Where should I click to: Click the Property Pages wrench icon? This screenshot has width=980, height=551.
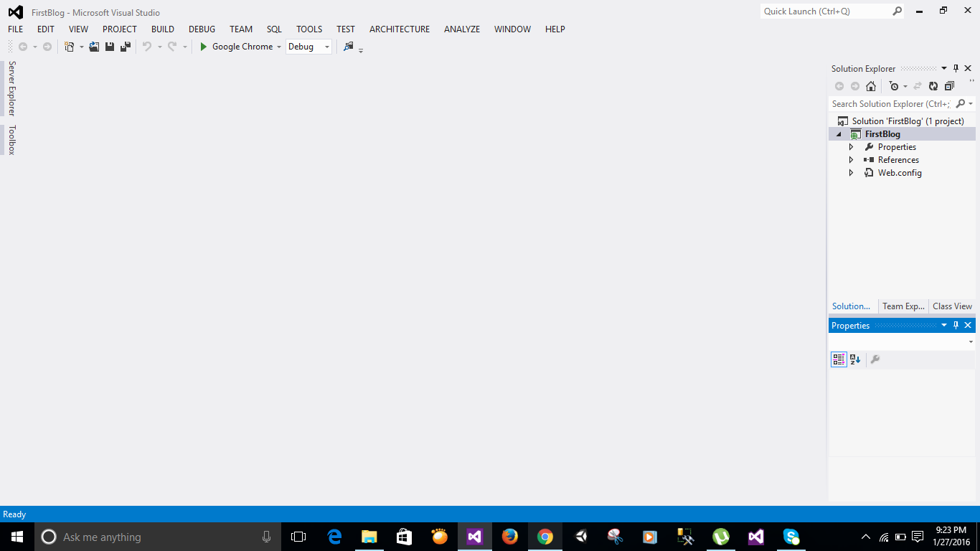point(875,359)
